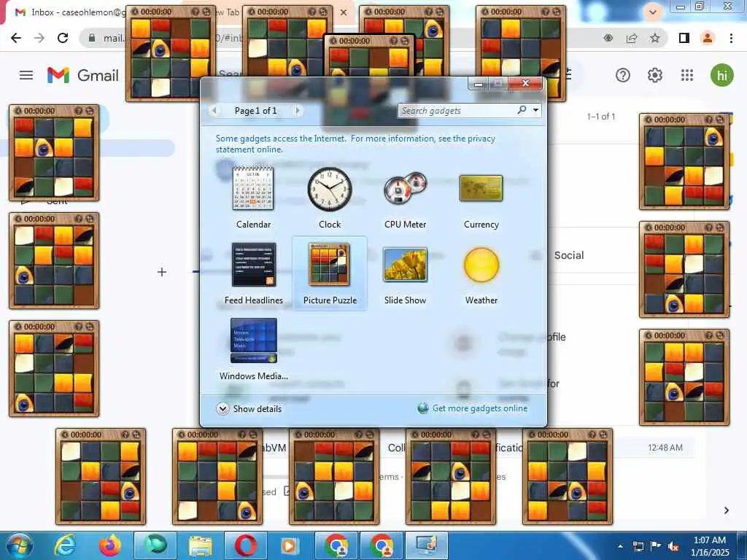The image size is (747, 560).
Task: Open the Google account 'hi' avatar
Action: [721, 75]
